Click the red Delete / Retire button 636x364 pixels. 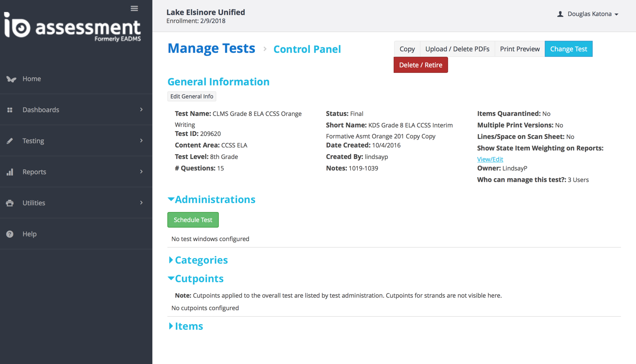click(420, 65)
